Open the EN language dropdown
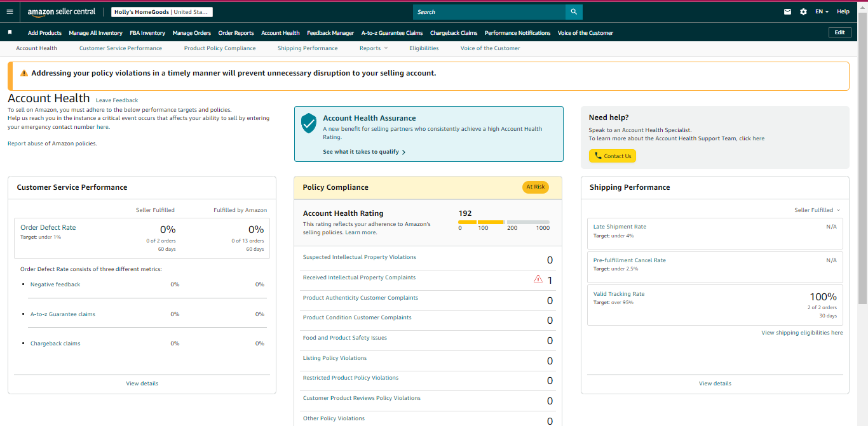Viewport: 868px width, 426px height. [822, 12]
